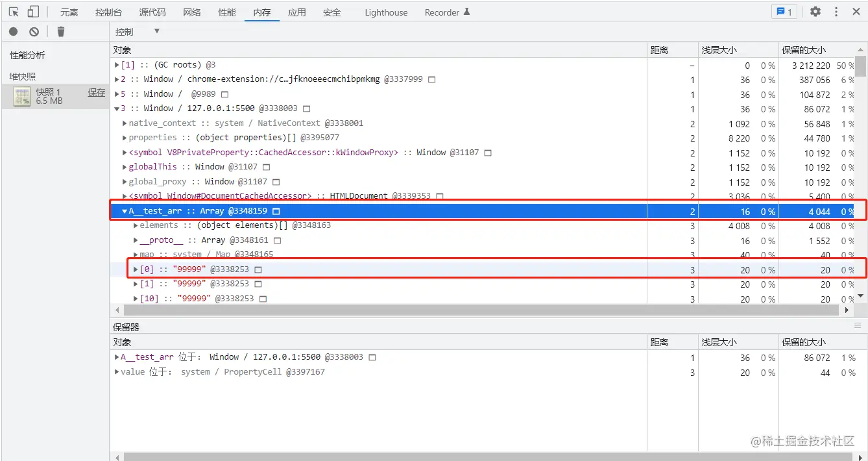
Task: Click the clear all profiles icon
Action: tap(34, 31)
